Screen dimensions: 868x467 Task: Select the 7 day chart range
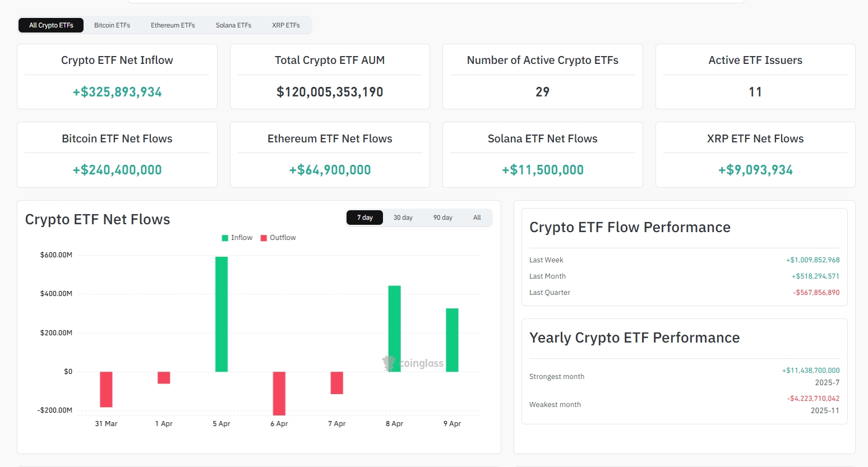(x=364, y=217)
